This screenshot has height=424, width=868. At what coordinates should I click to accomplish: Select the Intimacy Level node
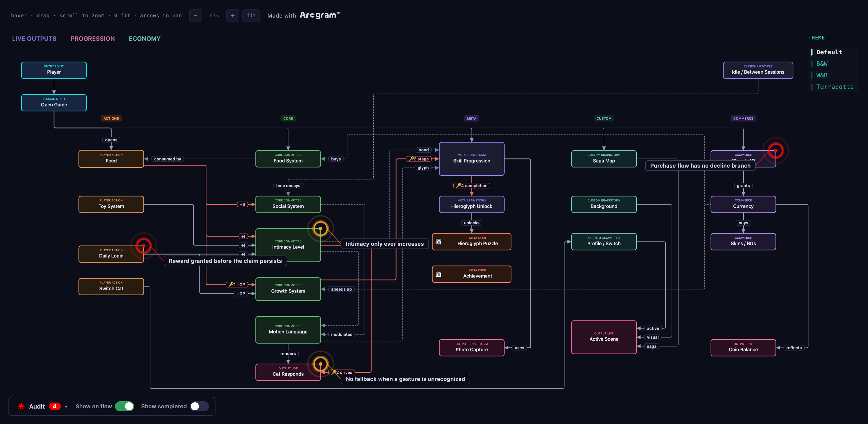click(x=288, y=245)
